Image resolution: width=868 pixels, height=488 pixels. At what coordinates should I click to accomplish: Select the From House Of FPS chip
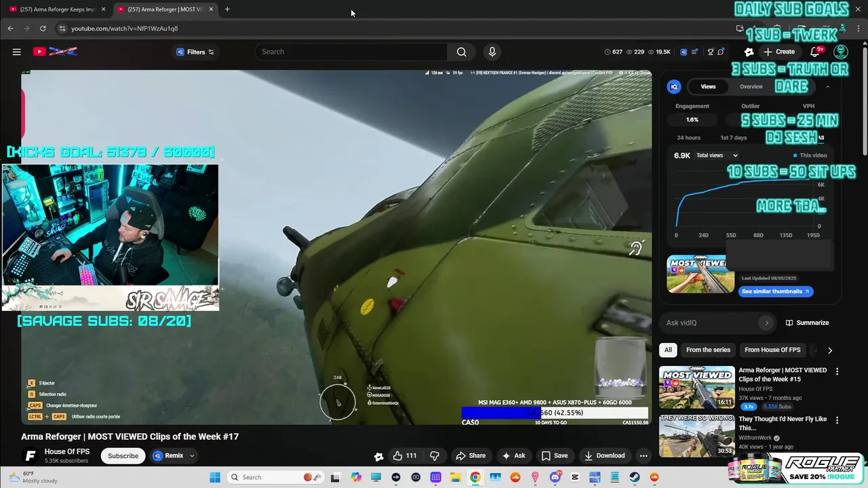coord(772,350)
